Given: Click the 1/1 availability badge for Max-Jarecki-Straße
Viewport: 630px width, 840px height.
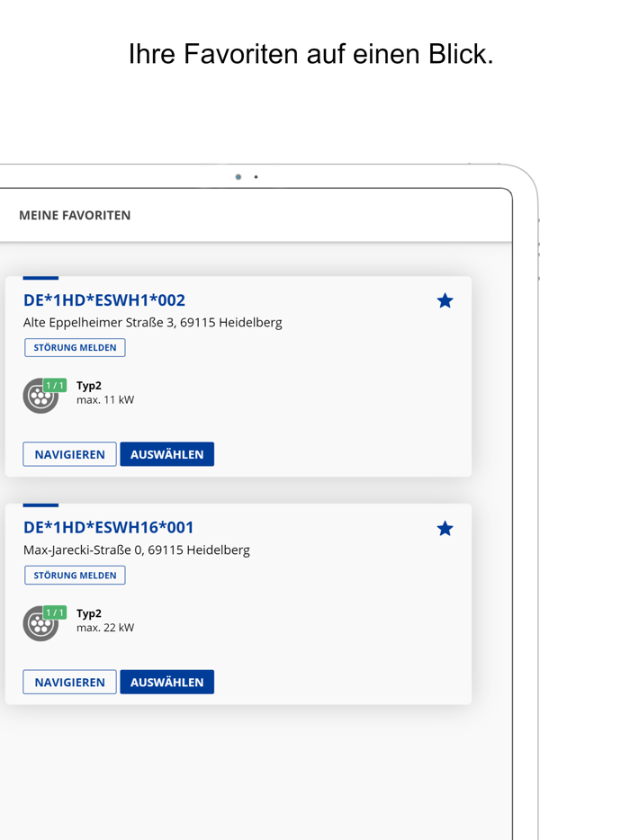Looking at the screenshot, I should click(x=55, y=612).
